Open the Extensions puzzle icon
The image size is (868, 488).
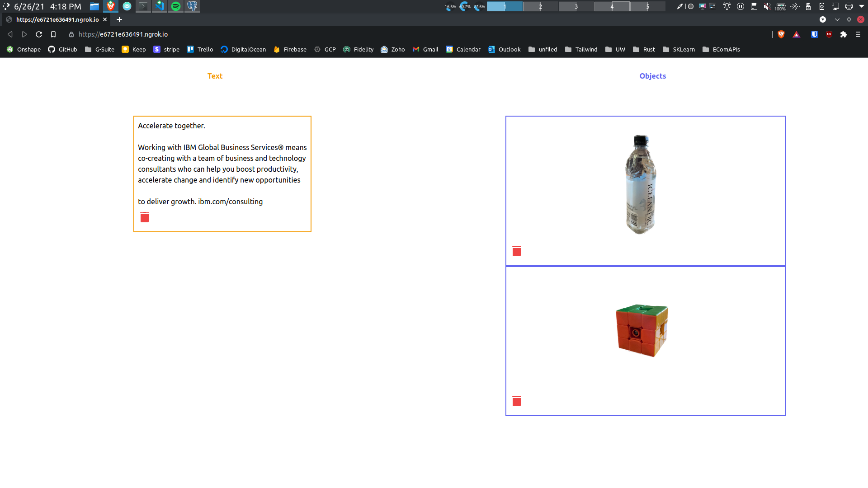(844, 34)
